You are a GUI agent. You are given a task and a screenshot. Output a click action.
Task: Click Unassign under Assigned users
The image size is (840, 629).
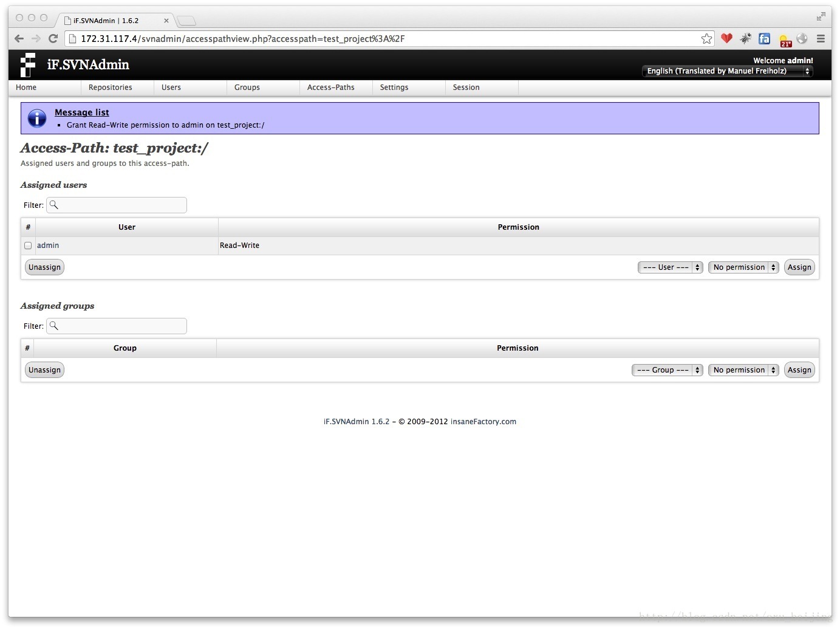click(x=44, y=267)
